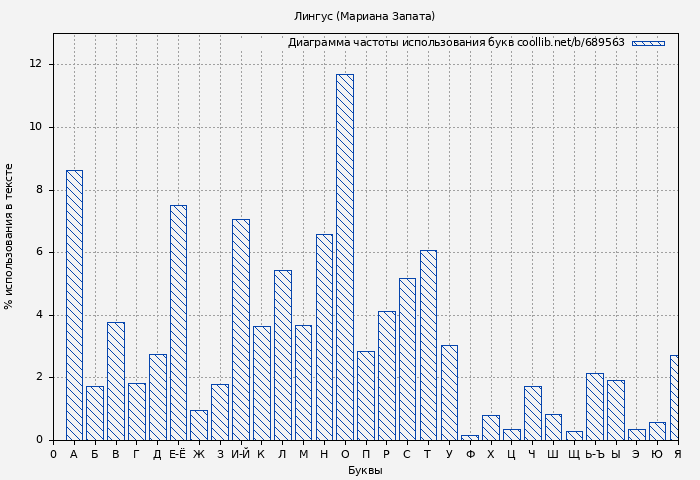Click the y-axis title '% использования в тексте'
Viewport: 700px width, 480px height.
10,236
